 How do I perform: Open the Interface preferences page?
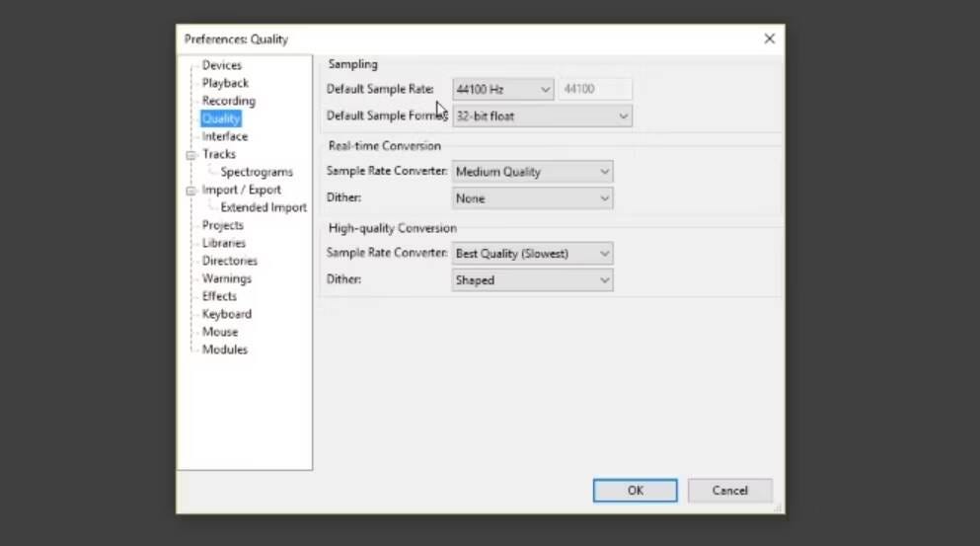224,136
